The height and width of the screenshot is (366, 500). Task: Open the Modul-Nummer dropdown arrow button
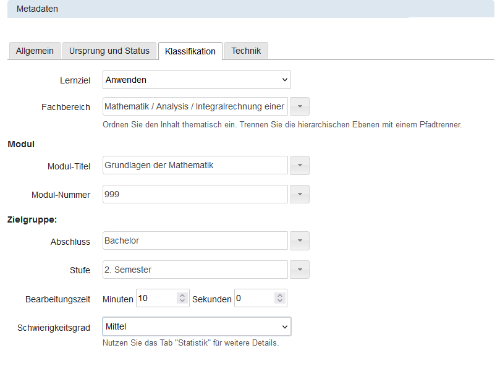[300, 194]
